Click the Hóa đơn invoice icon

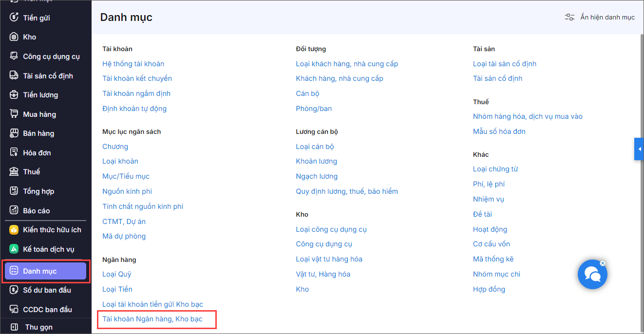coord(14,153)
